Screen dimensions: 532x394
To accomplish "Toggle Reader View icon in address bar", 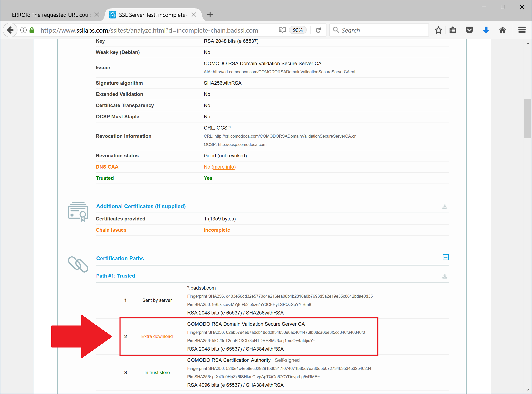I will 282,30.
